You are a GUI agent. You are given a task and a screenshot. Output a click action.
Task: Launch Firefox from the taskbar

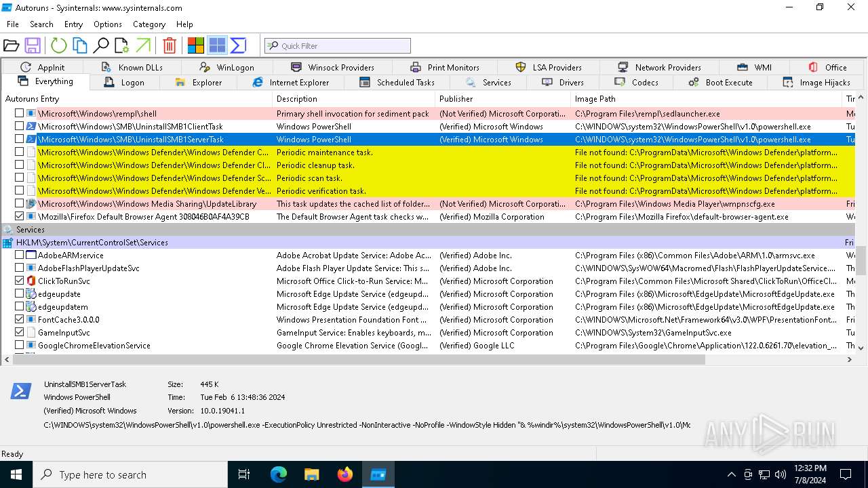click(345, 474)
